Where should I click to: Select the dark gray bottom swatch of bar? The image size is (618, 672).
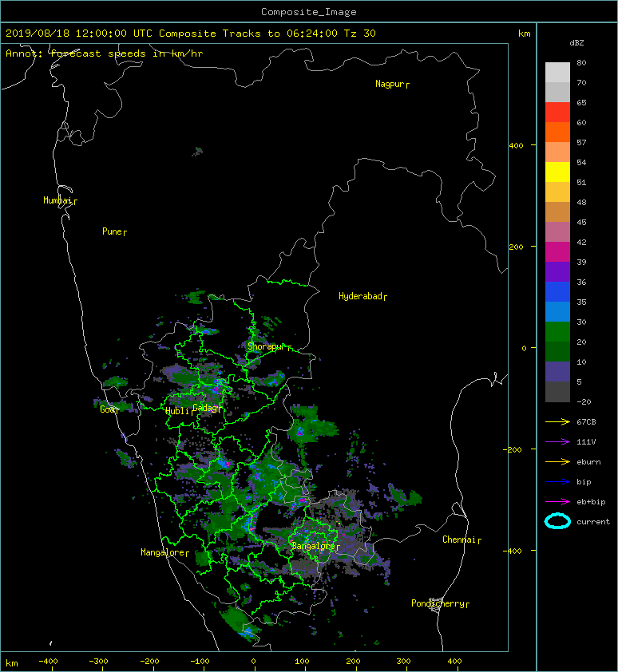click(557, 392)
